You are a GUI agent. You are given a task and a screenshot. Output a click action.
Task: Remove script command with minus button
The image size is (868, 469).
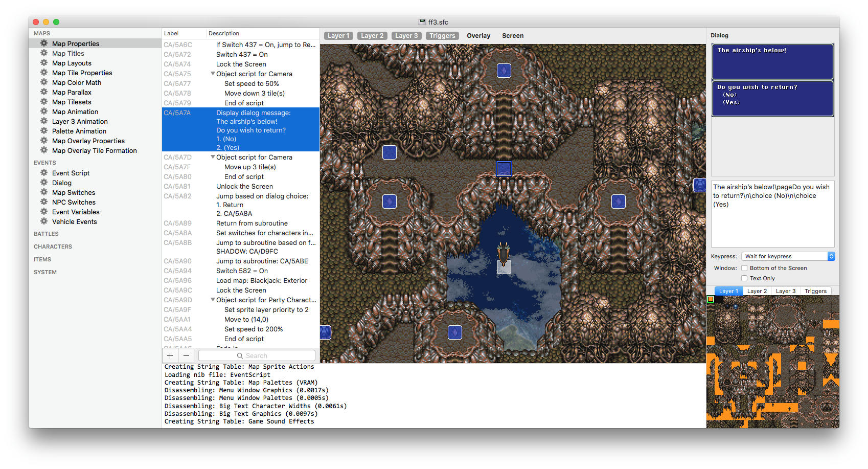click(186, 355)
